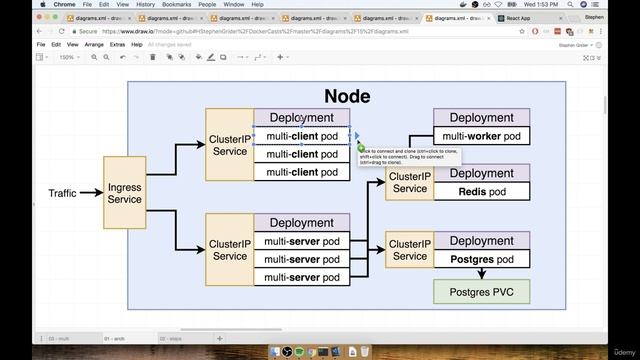The image size is (640, 360).
Task: Delete the selected shape with trash icon
Action: point(153,58)
